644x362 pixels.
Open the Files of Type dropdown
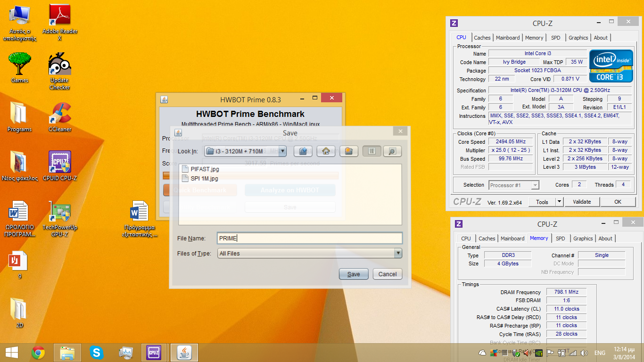pyautogui.click(x=310, y=253)
